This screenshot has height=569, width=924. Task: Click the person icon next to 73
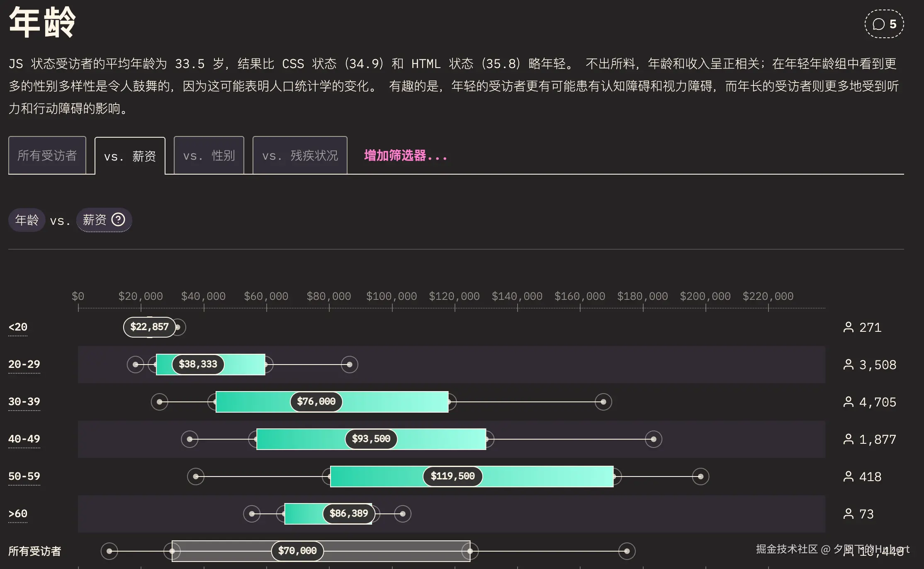pos(848,514)
